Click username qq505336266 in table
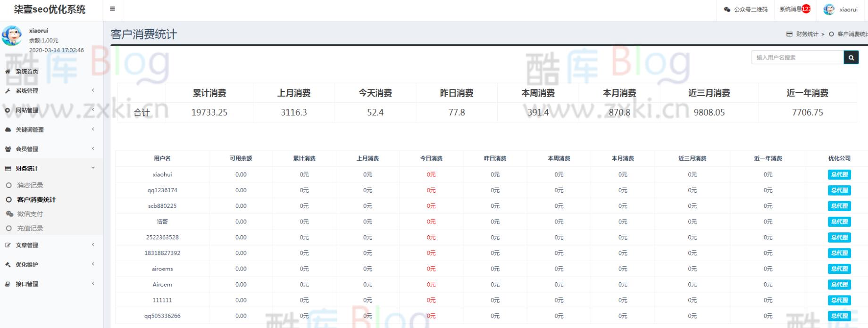This screenshot has height=328, width=868. [162, 316]
